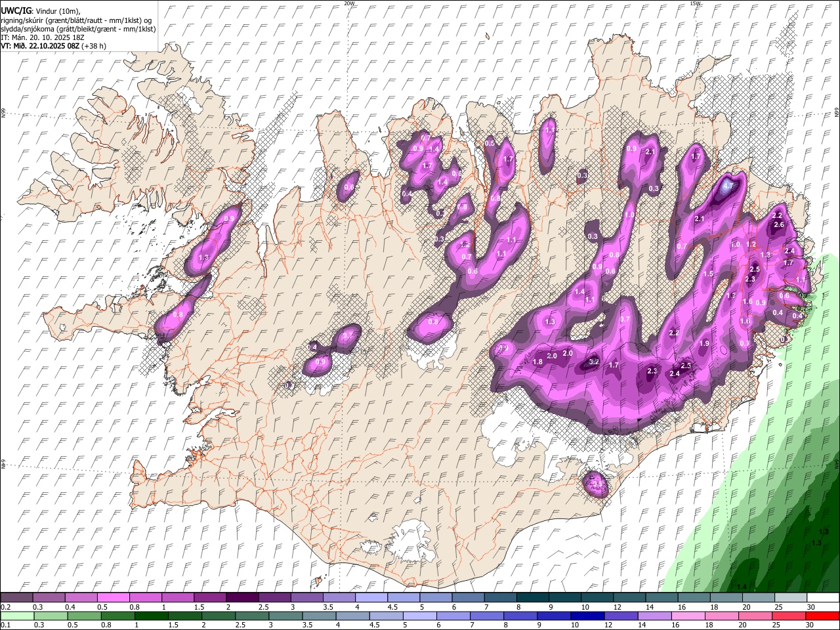
Task: Select the crimson swatch labeled 25
Action: click(788, 616)
